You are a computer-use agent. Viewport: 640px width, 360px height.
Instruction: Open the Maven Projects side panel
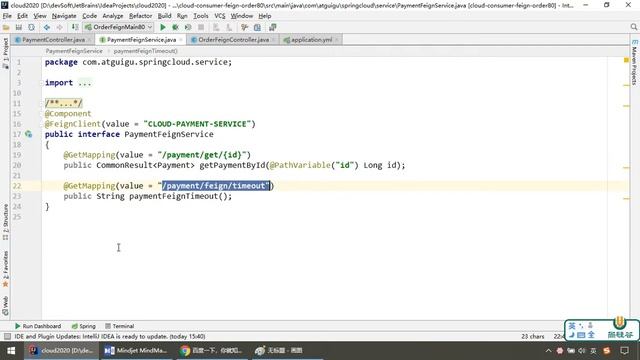coord(634,62)
